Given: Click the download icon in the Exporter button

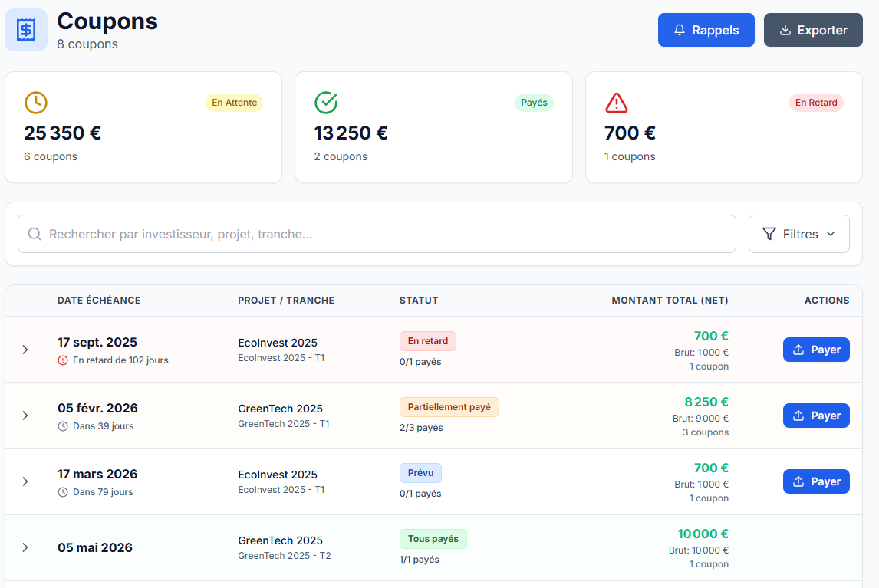Looking at the screenshot, I should point(785,29).
